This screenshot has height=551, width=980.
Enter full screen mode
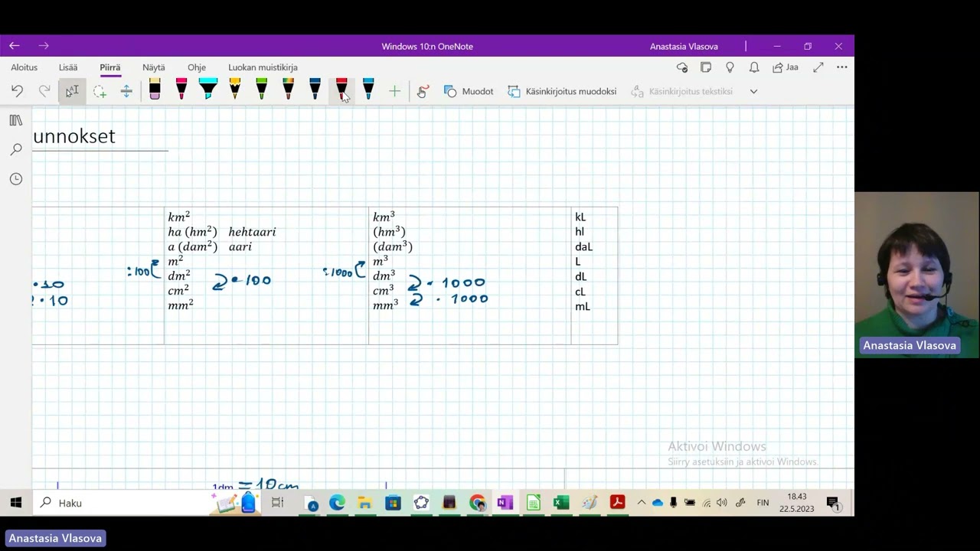point(818,67)
